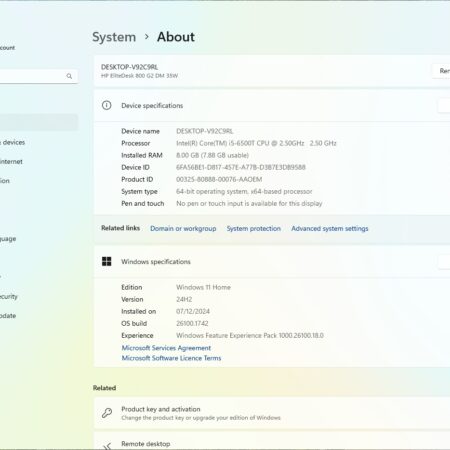Open Product key and activation settings
Image resolution: width=450 pixels, height=450 pixels.
pyautogui.click(x=272, y=413)
